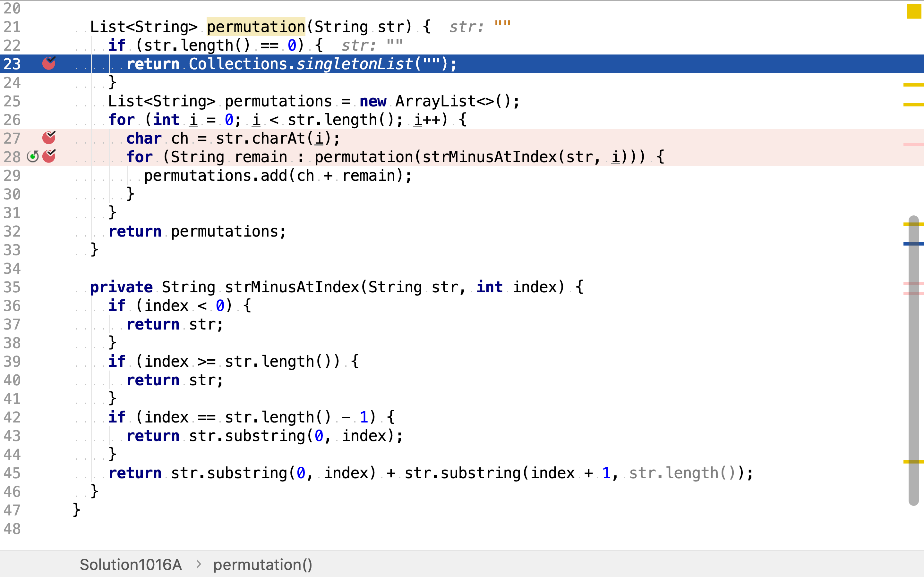The height and width of the screenshot is (577, 924).
Task: Click line number 35 in gutter
Action: pyautogui.click(x=12, y=287)
